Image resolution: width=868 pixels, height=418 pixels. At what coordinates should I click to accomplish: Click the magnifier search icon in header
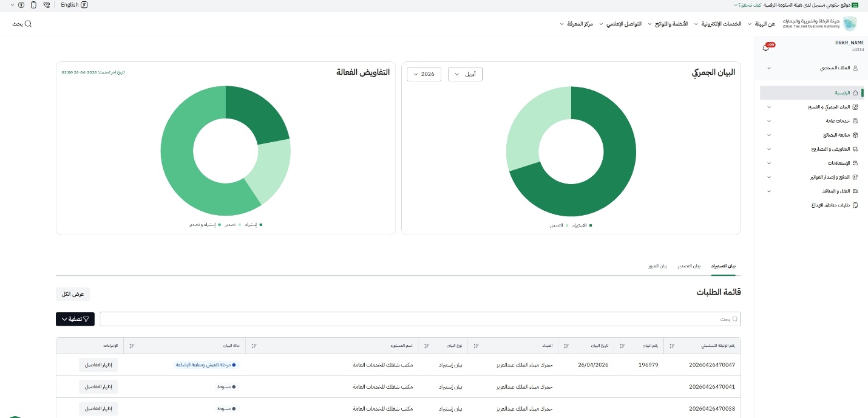pyautogui.click(x=28, y=24)
